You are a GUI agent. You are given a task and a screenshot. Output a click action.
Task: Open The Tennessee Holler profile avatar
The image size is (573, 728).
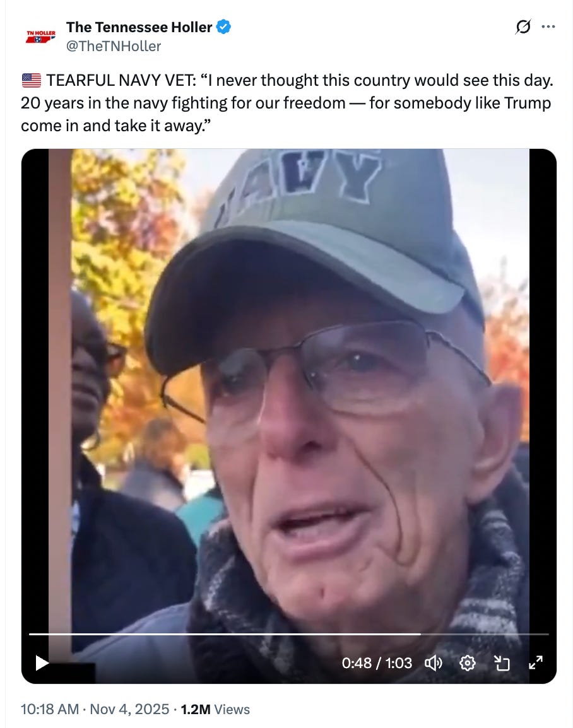(x=40, y=36)
